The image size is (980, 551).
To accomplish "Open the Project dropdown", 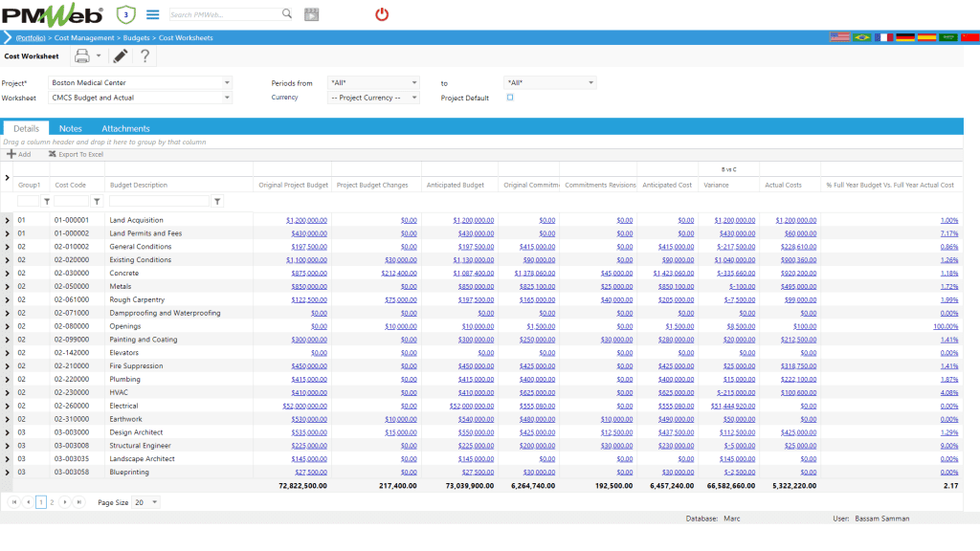I will [227, 82].
